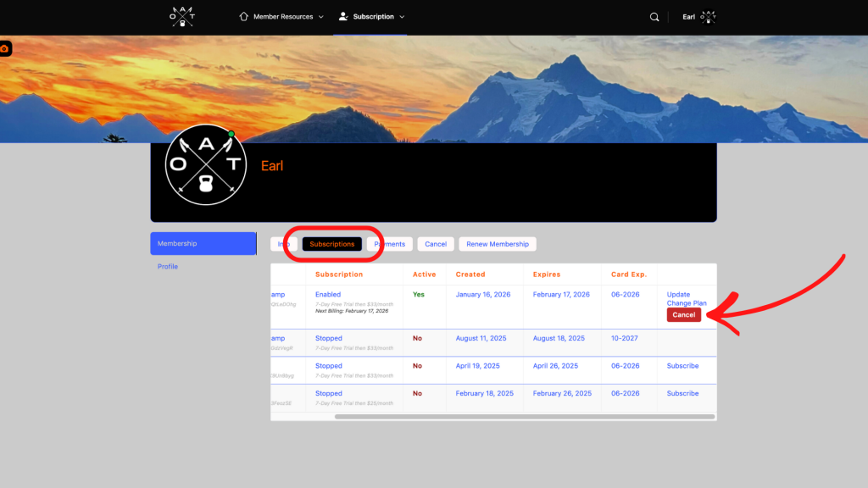Switch to the Subscriptions tab
The height and width of the screenshot is (488, 868).
point(332,244)
